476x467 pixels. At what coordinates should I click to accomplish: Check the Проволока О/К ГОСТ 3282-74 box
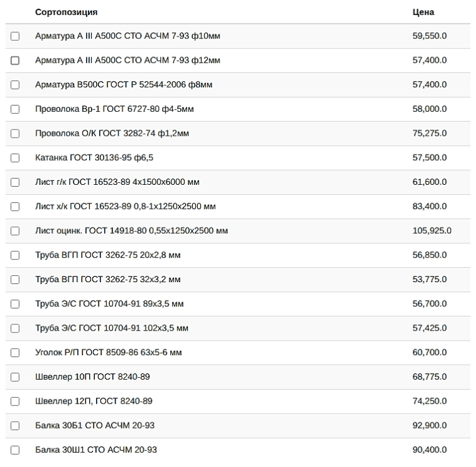pos(15,134)
